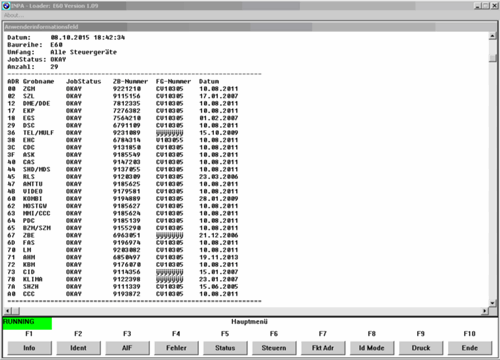Click the vertical scrollbar thumb
Viewport: 500px width, 360px height.
tap(492, 58)
